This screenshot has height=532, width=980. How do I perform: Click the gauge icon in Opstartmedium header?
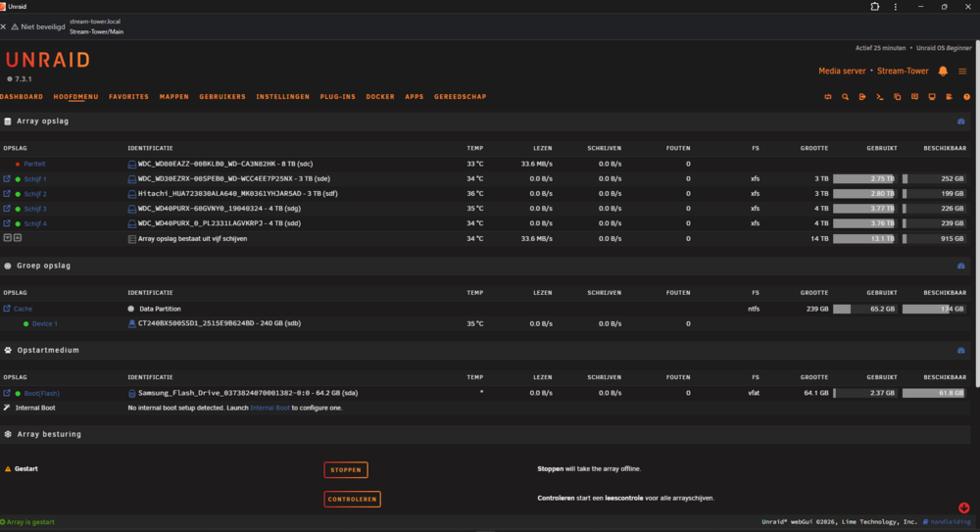coord(961,350)
